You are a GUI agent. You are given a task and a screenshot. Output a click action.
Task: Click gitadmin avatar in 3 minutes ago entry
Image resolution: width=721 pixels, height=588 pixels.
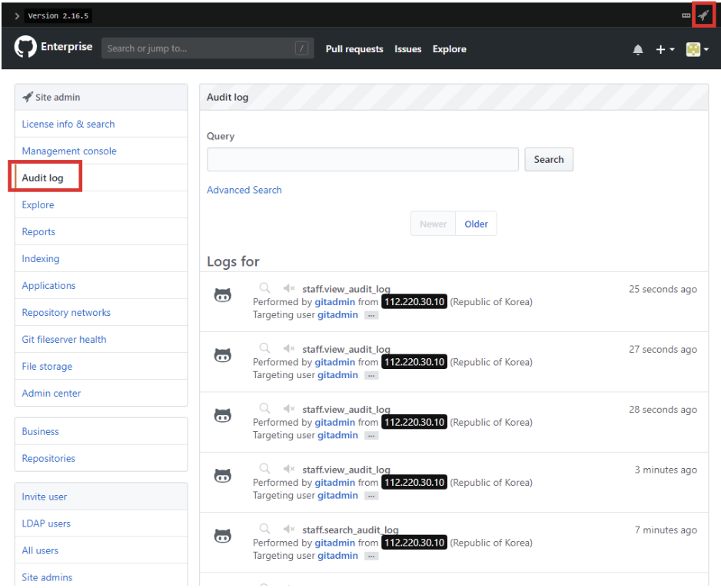223,476
